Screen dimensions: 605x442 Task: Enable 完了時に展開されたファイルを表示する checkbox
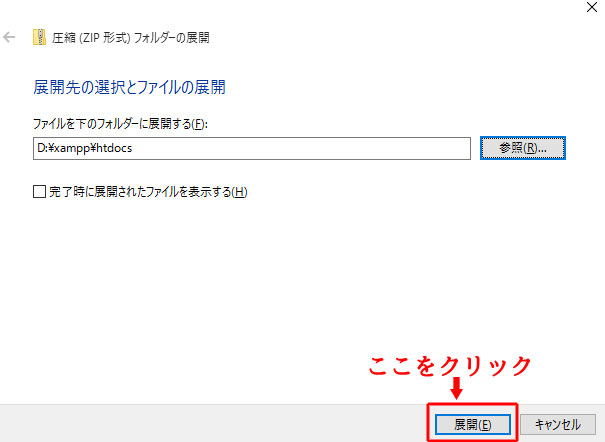[39, 191]
